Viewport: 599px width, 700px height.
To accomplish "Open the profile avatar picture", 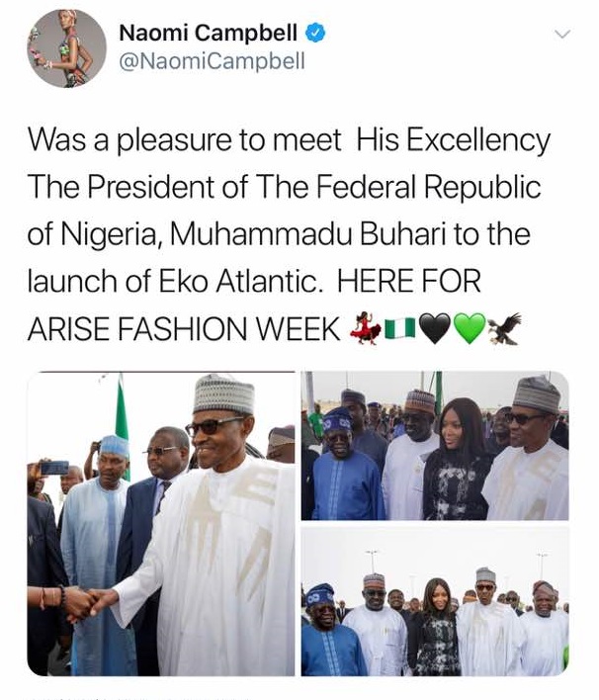I will pos(66,48).
